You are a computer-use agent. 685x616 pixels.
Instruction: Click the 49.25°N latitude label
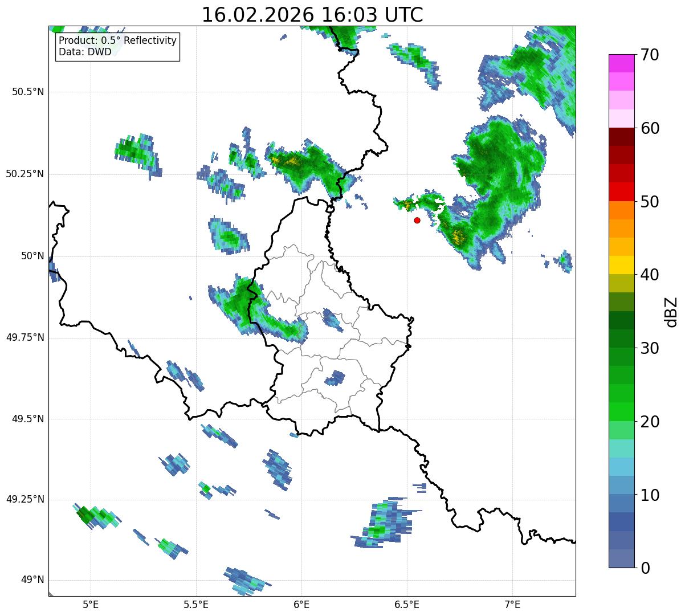pyautogui.click(x=25, y=499)
